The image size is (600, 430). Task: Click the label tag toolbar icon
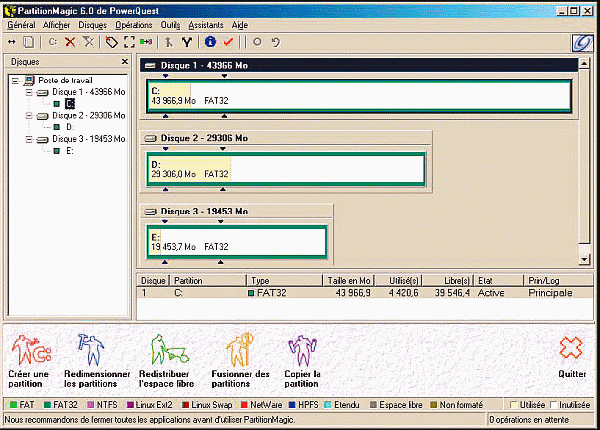click(111, 42)
